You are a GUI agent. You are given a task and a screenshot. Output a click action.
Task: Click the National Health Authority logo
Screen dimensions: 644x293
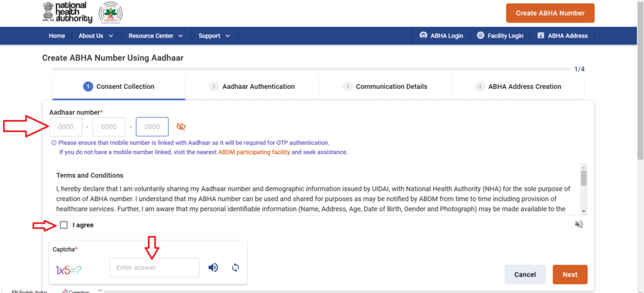[67, 13]
